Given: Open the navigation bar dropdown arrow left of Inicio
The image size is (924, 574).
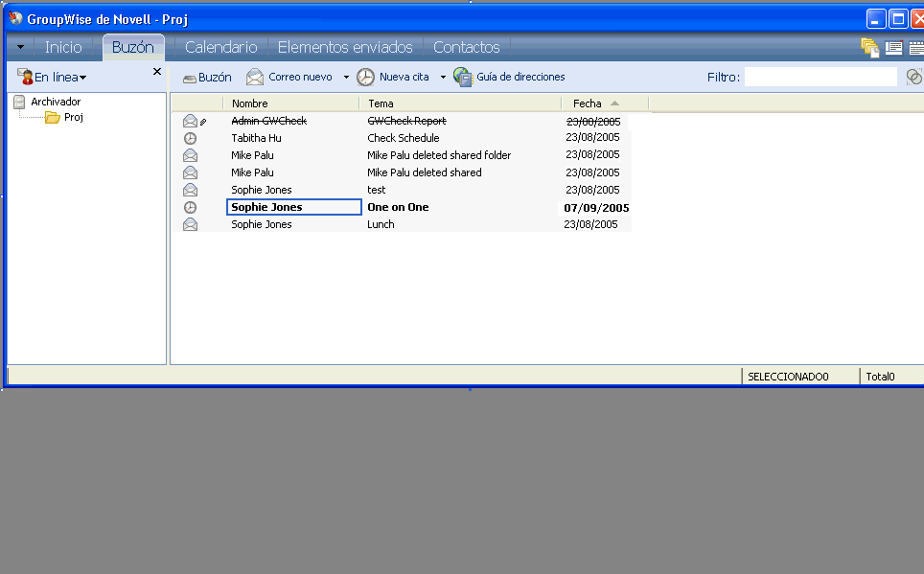Looking at the screenshot, I should pyautogui.click(x=21, y=47).
